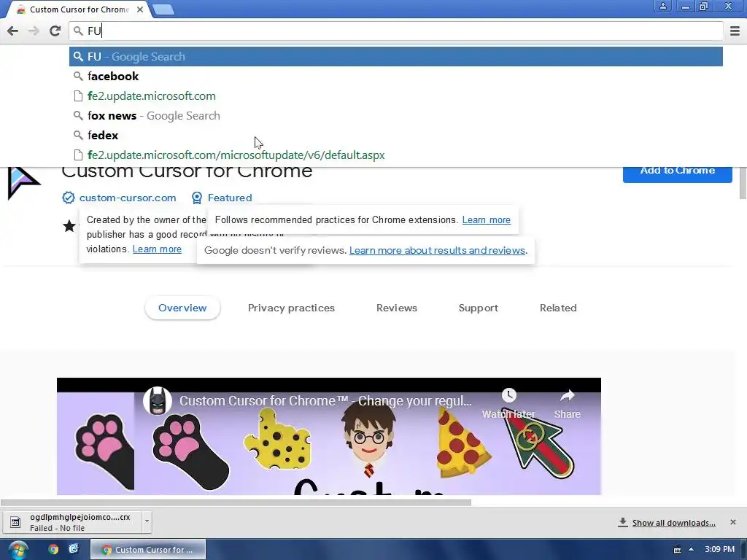Viewport: 747px width, 560px height.
Task: Select the 'Custom Cursor for ...' taskbar window
Action: (148, 550)
